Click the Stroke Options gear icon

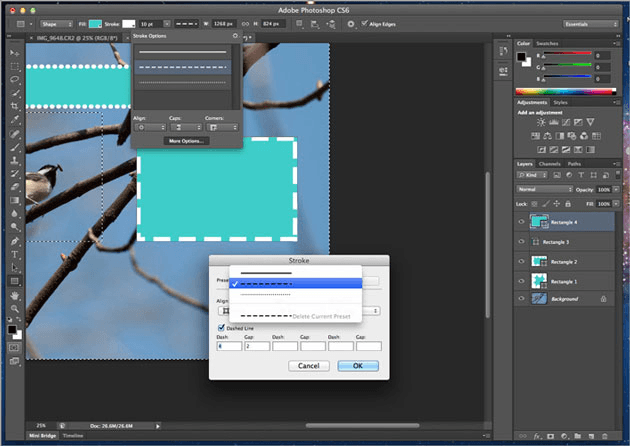pos(235,35)
